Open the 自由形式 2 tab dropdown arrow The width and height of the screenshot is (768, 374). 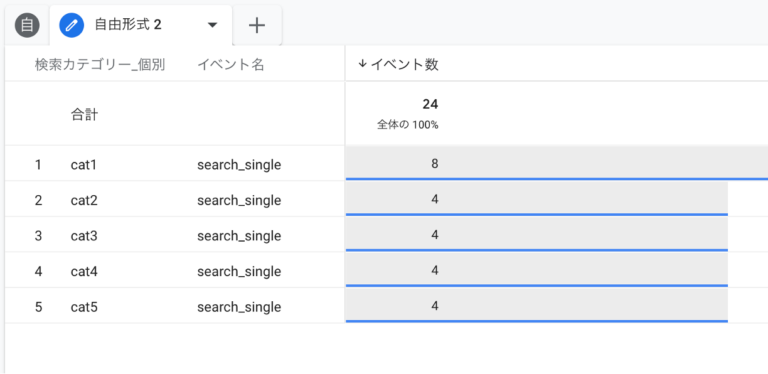click(212, 25)
